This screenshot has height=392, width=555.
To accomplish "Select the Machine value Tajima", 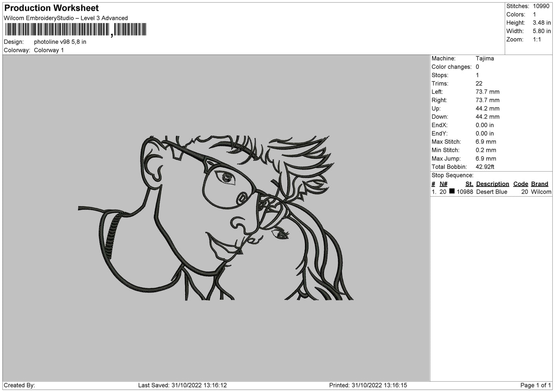I will [x=485, y=58].
